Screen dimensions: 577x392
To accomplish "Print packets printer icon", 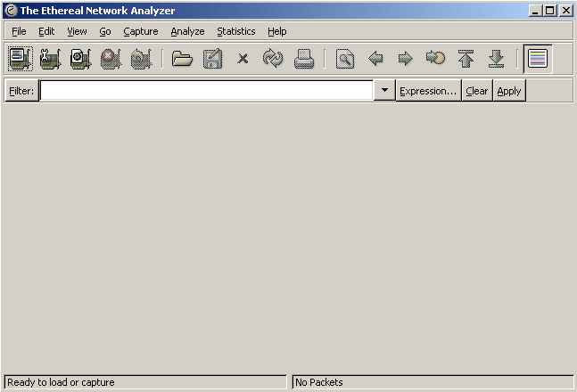I will pyautogui.click(x=304, y=59).
